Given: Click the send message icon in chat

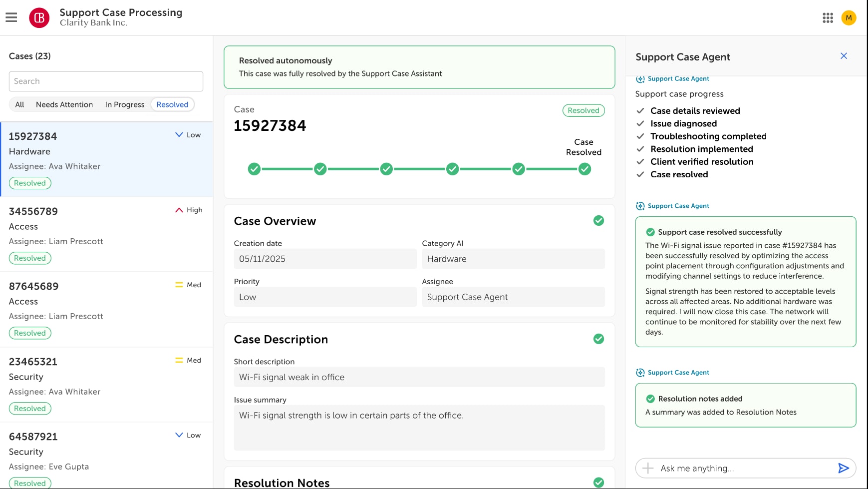Looking at the screenshot, I should coord(844,468).
